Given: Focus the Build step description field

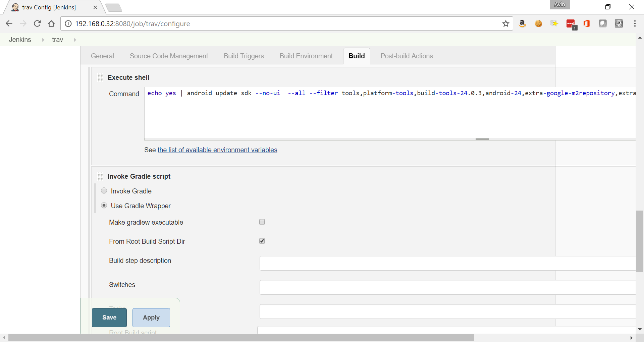Looking at the screenshot, I should (447, 263).
